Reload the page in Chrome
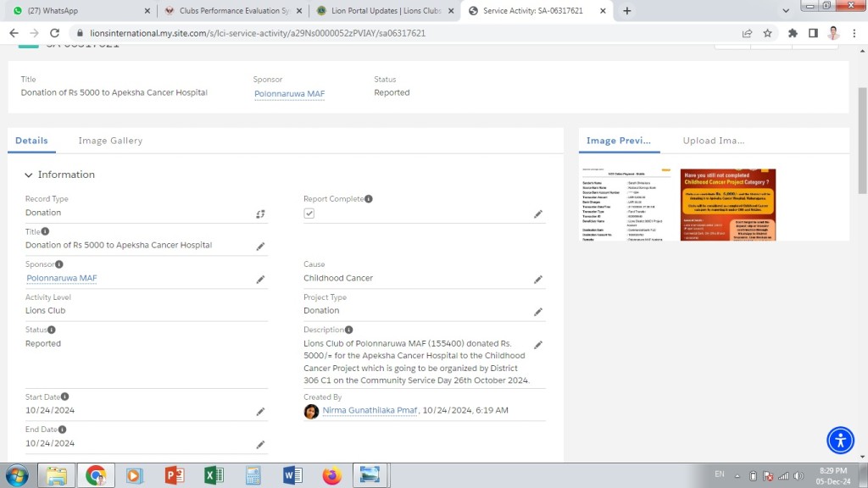Screen dimensions: 868x488 tap(54, 33)
